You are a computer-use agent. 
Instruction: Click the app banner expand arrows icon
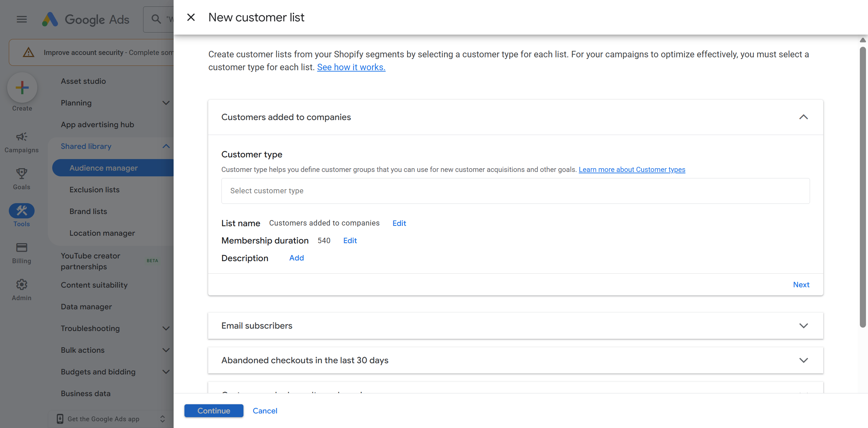pyautogui.click(x=162, y=419)
